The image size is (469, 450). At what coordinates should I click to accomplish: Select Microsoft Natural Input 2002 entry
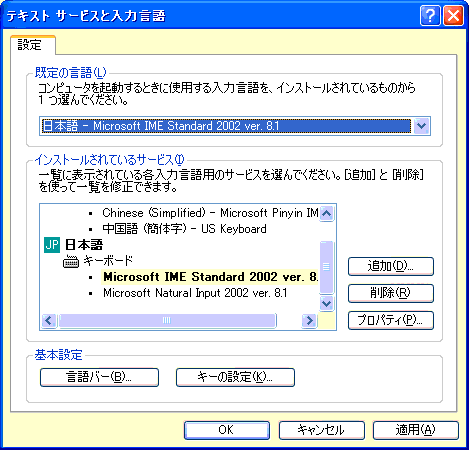pos(195,293)
